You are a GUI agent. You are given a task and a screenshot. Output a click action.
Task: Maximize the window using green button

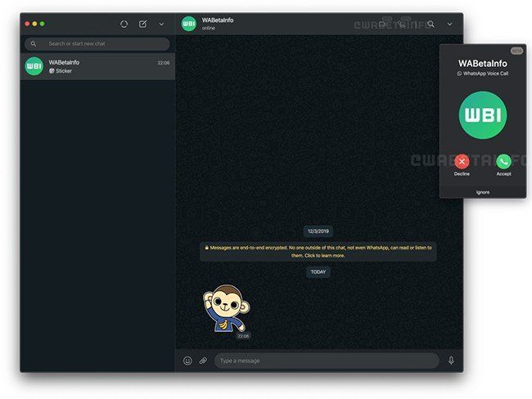tap(42, 24)
